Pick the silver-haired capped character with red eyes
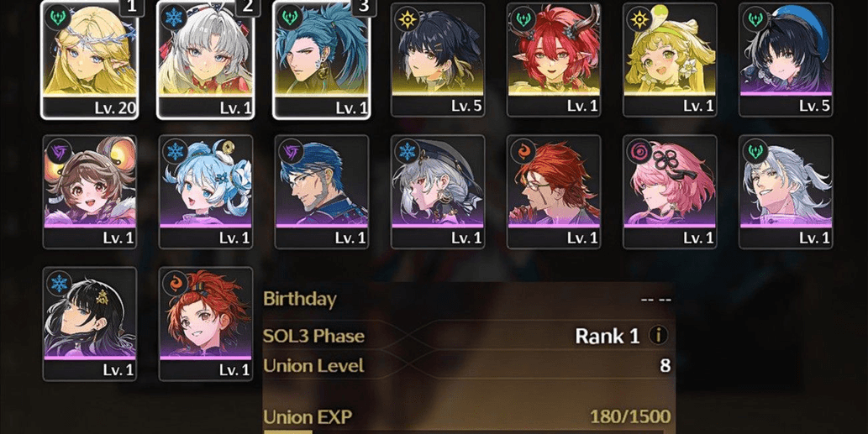This screenshot has width=868, height=434. click(438, 192)
